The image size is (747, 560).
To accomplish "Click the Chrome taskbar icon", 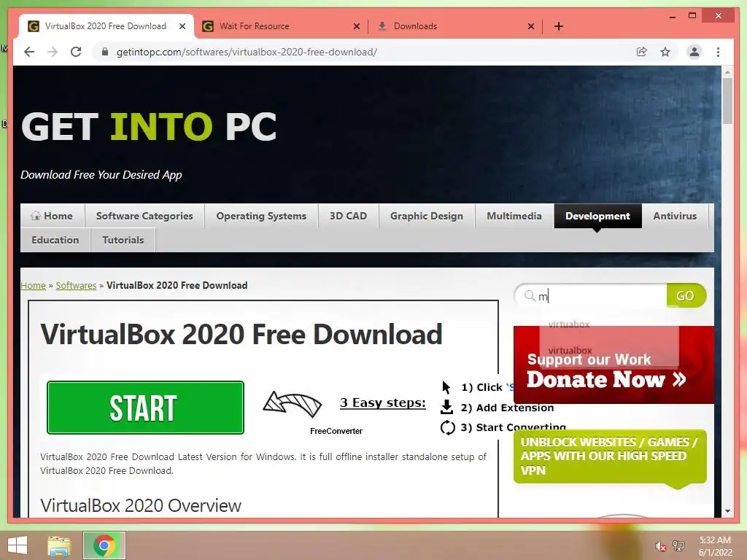I will click(104, 545).
